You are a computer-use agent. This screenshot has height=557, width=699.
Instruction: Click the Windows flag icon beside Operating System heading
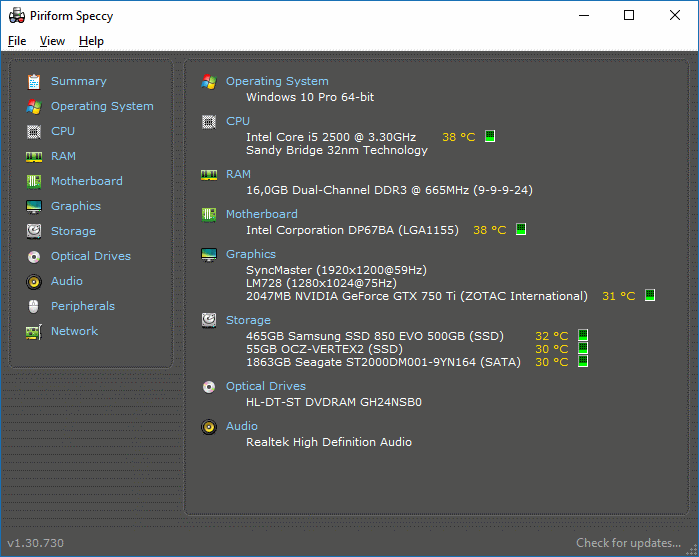209,82
